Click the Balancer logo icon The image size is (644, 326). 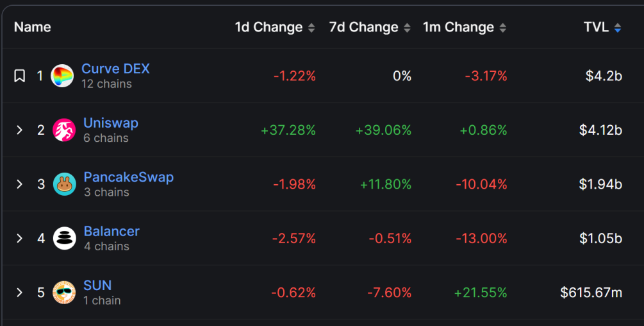coord(64,239)
